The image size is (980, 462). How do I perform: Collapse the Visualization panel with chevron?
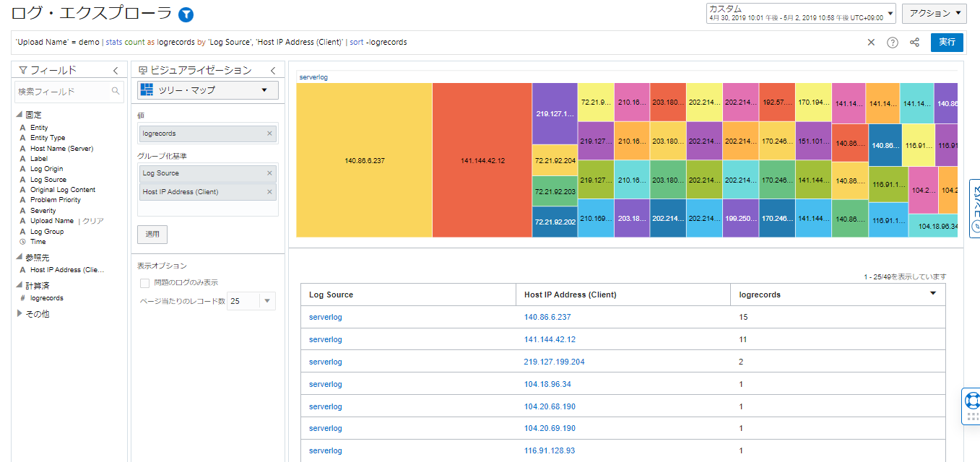pyautogui.click(x=273, y=71)
